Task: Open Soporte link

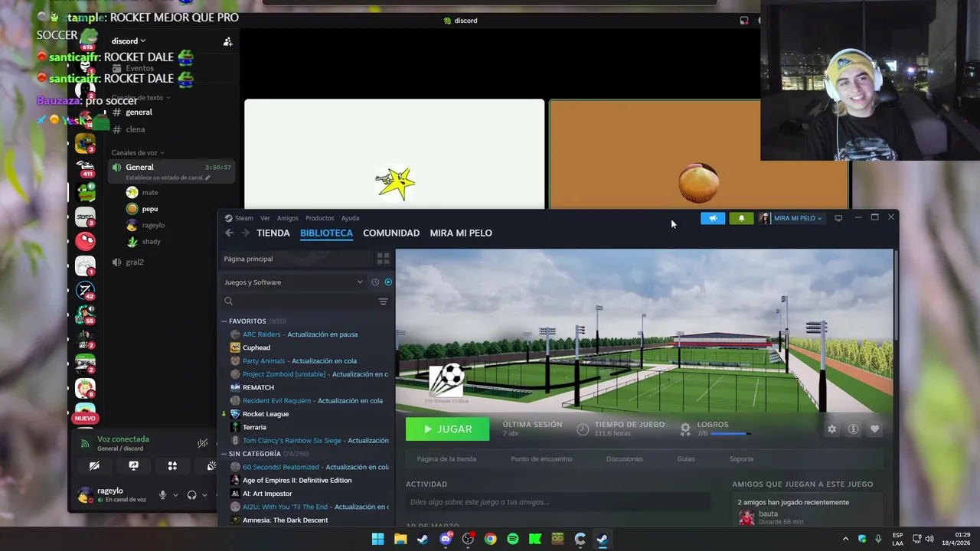Action: click(x=741, y=459)
